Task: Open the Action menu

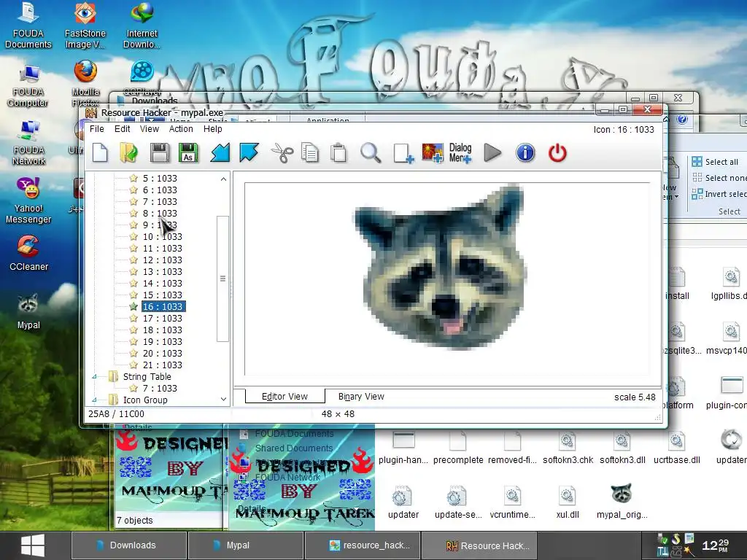Action: (x=181, y=128)
